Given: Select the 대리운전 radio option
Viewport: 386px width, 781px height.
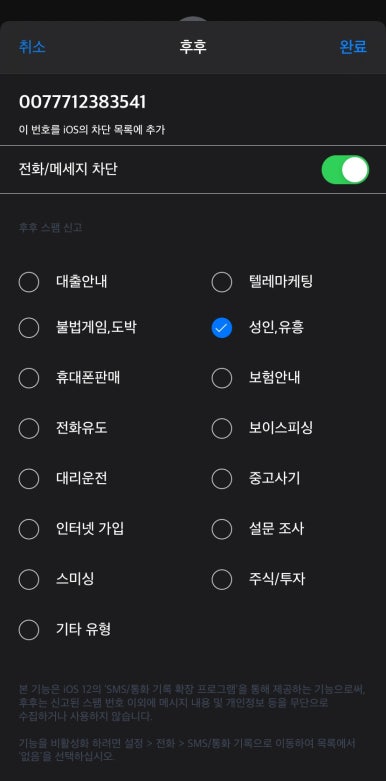Looking at the screenshot, I should coord(29,479).
